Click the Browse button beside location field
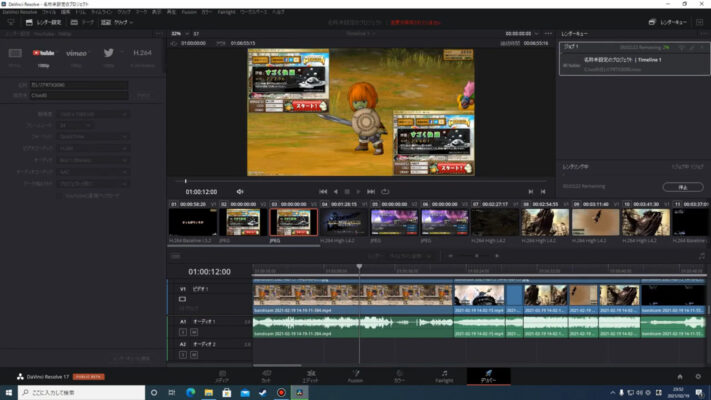 click(x=143, y=96)
